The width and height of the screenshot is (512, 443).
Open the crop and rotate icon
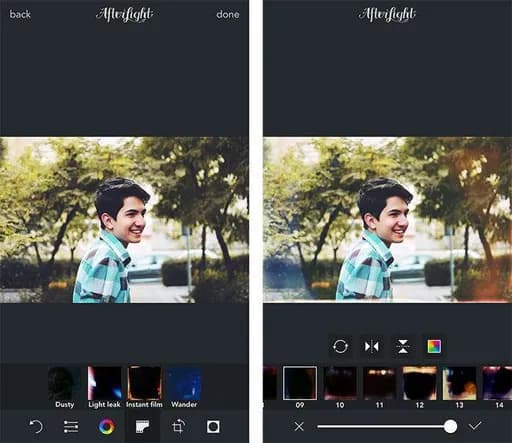pos(178,426)
